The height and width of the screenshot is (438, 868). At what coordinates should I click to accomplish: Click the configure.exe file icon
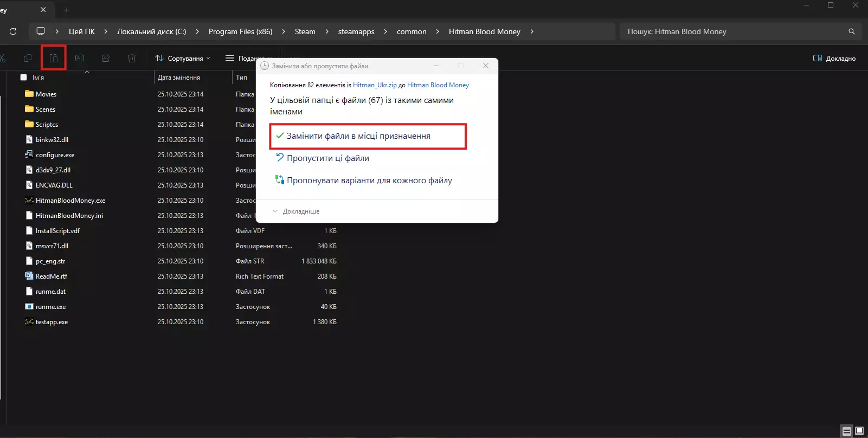click(x=29, y=154)
